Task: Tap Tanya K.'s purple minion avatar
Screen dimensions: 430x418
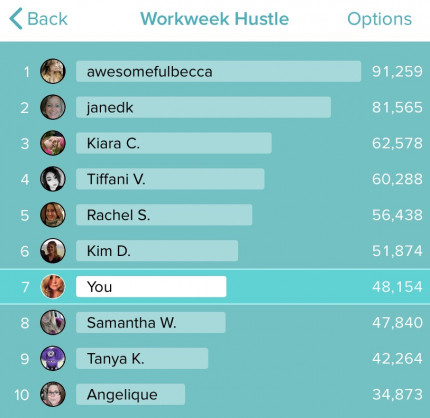Action: pos(53,359)
